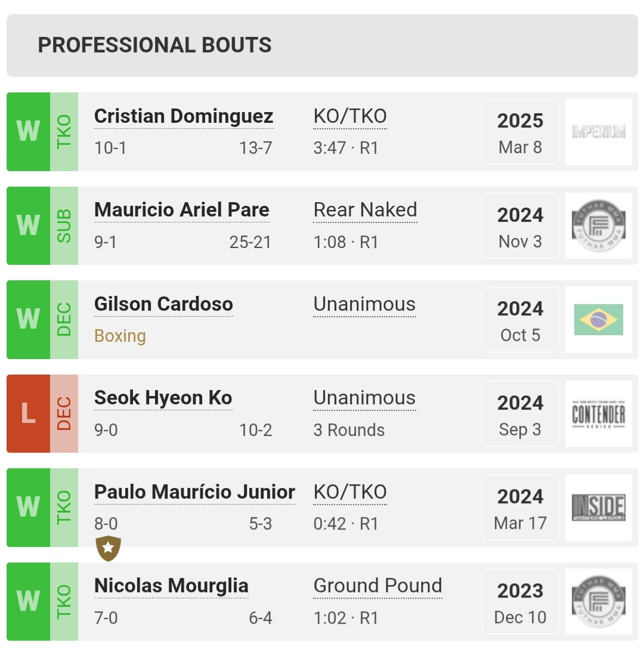
Task: Select the 2025 Mar 8 date box
Action: click(520, 132)
